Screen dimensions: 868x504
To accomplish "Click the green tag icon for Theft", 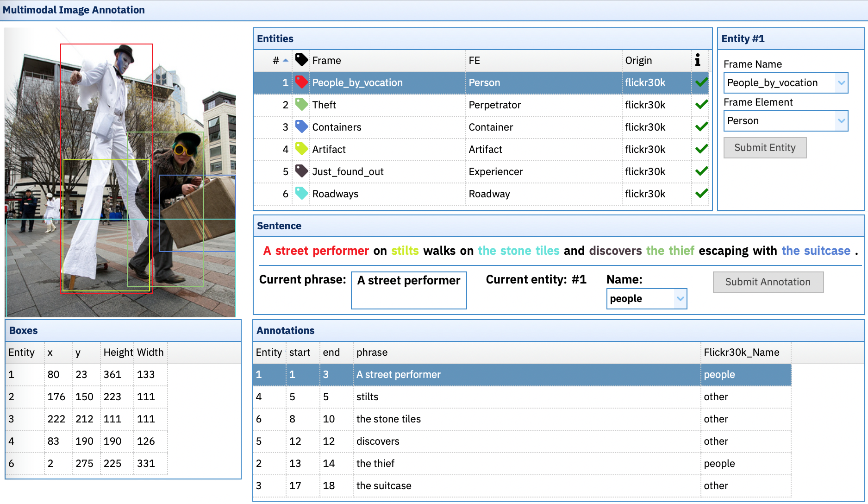I will pos(301,105).
